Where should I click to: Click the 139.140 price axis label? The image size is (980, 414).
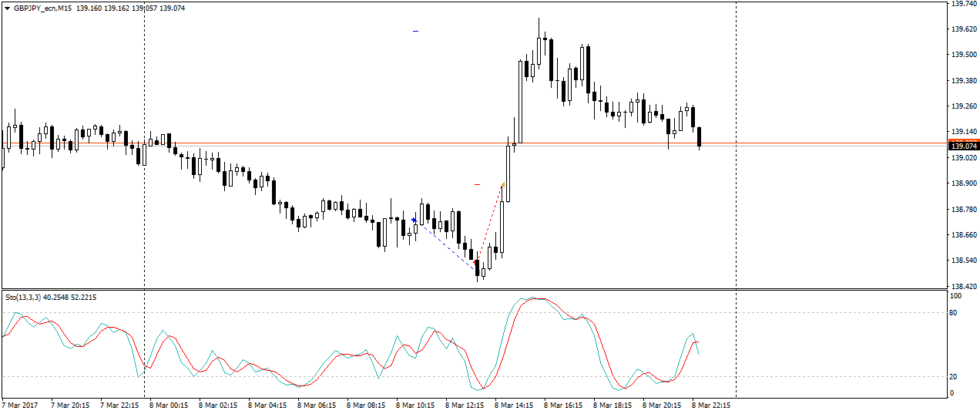[x=964, y=132]
